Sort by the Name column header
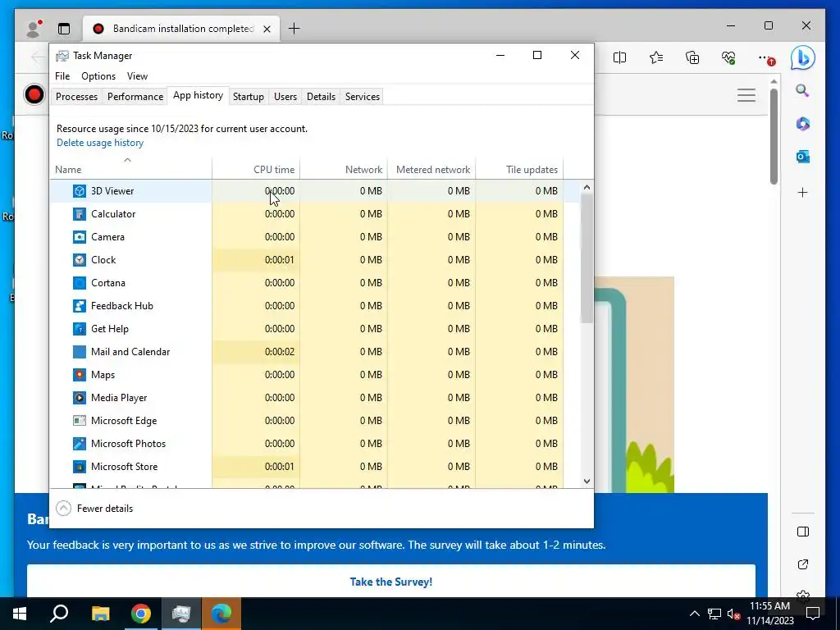Viewport: 840px width, 630px height. point(130,169)
